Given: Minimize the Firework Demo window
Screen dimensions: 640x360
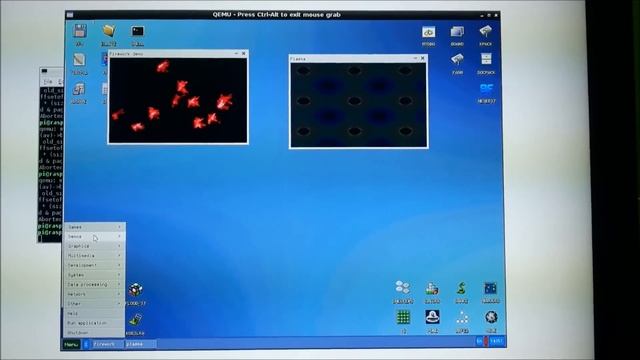Looking at the screenshot, I should (236, 53).
